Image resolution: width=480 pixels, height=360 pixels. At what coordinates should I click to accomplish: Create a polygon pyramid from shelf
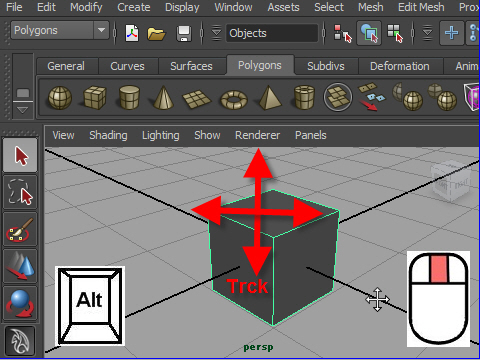tap(269, 97)
